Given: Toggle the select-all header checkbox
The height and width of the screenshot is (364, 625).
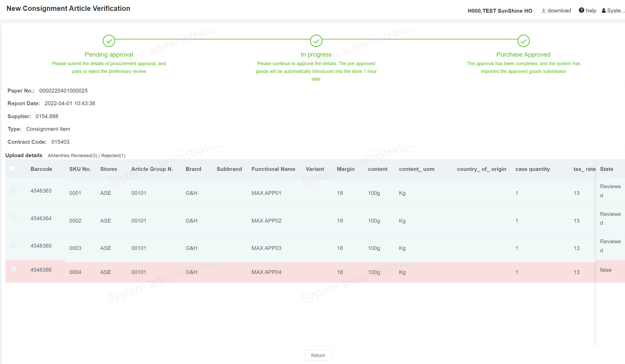Looking at the screenshot, I should point(12,168).
